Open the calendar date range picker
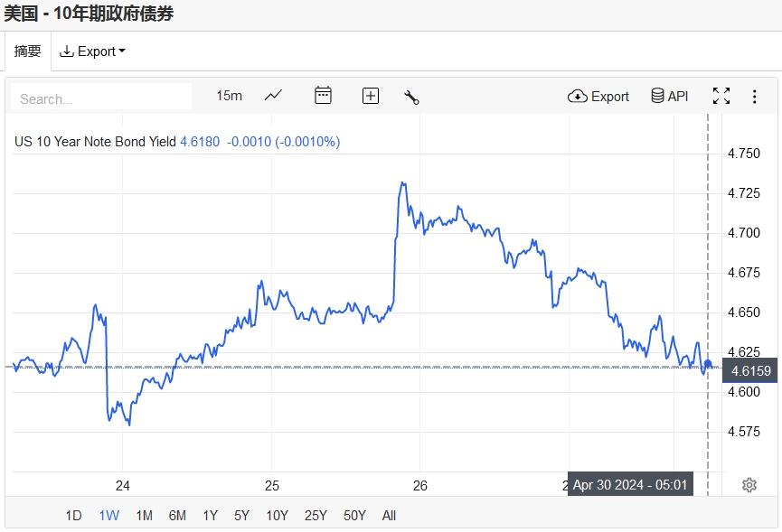782x532 pixels. 323,96
